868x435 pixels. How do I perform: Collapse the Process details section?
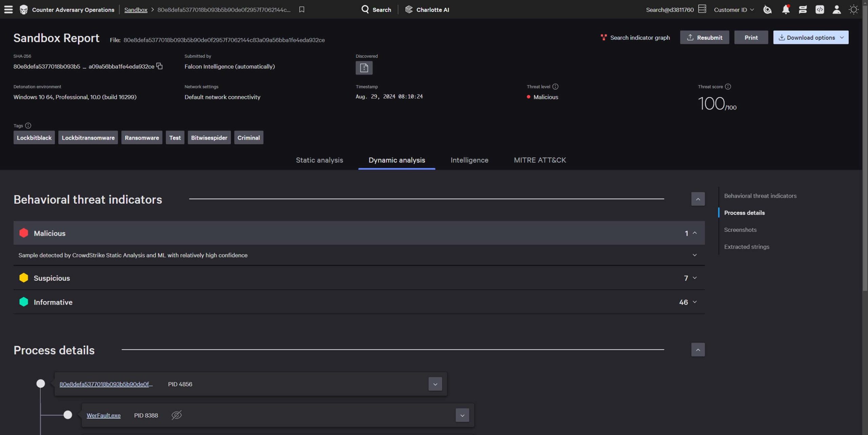tap(698, 349)
